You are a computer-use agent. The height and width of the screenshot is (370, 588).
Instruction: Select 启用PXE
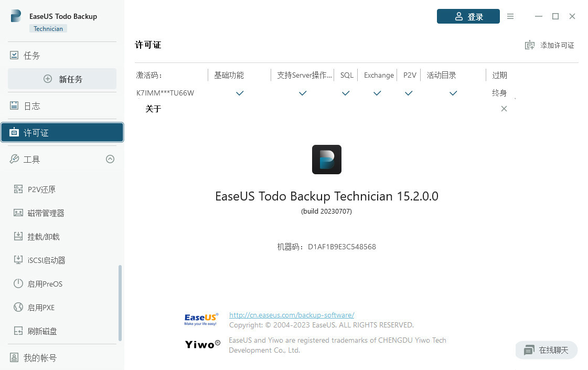[41, 308]
